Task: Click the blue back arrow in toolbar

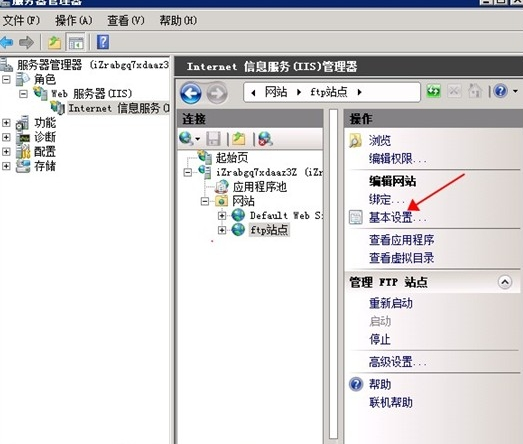Action: [x=7, y=42]
